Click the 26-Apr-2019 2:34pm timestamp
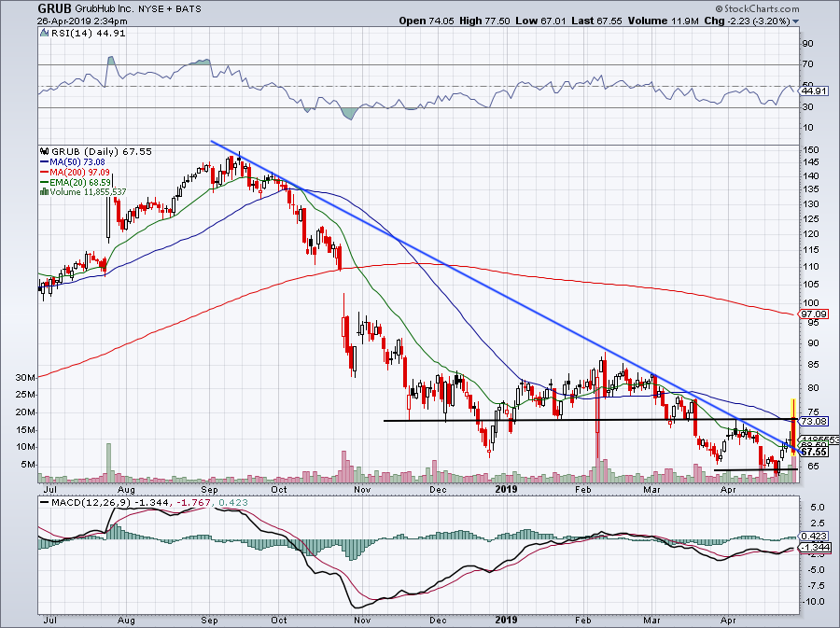The width and height of the screenshot is (840, 628). tap(82, 21)
